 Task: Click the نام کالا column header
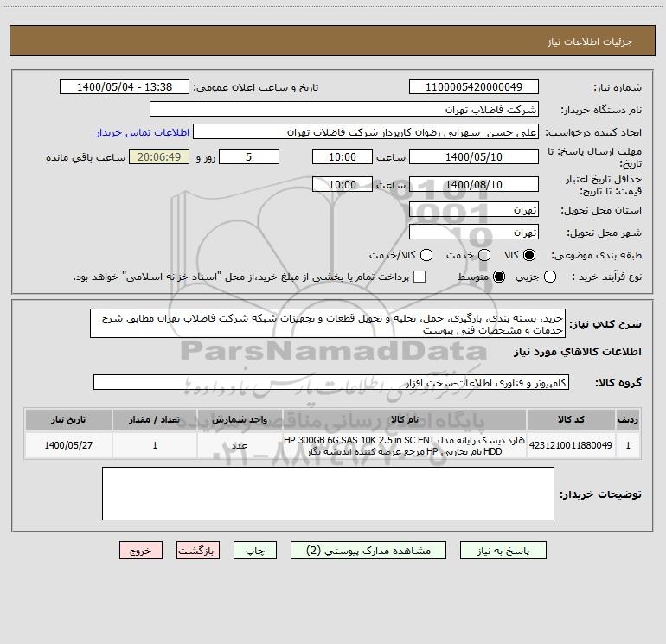coord(405,420)
